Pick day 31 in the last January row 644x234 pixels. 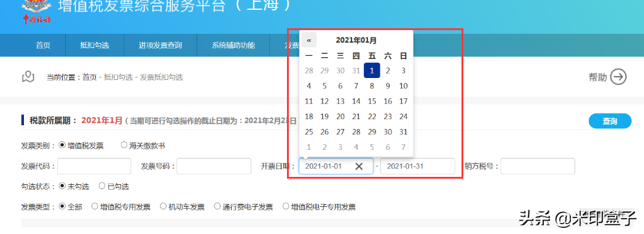403,132
